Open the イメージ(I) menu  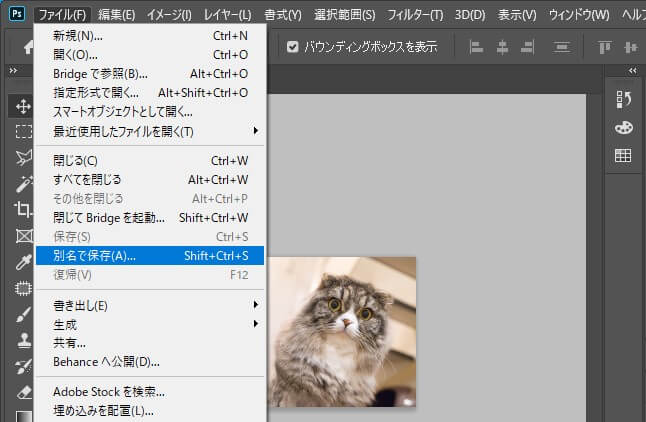(x=169, y=15)
